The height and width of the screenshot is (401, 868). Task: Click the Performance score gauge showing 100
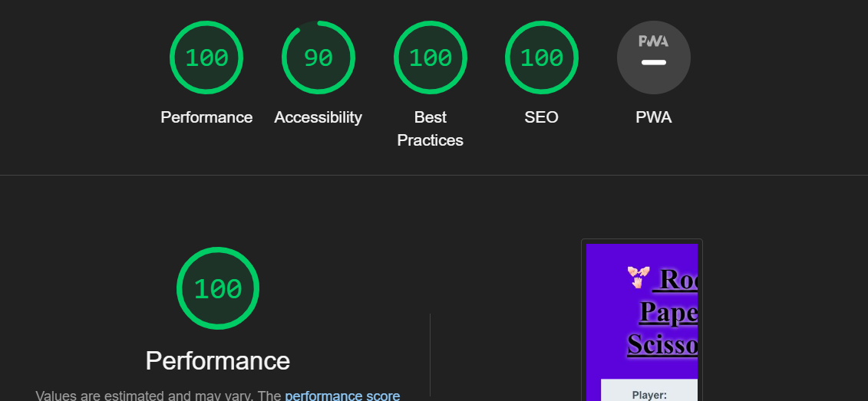[206, 58]
